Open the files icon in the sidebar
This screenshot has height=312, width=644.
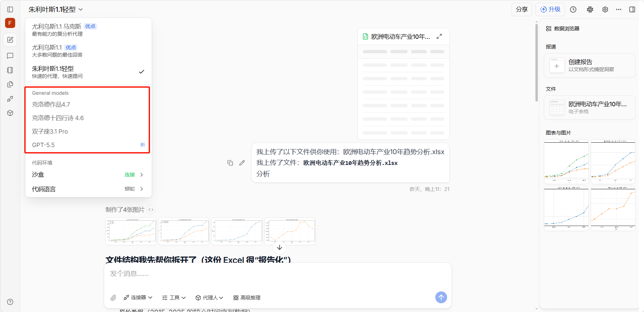pyautogui.click(x=10, y=84)
